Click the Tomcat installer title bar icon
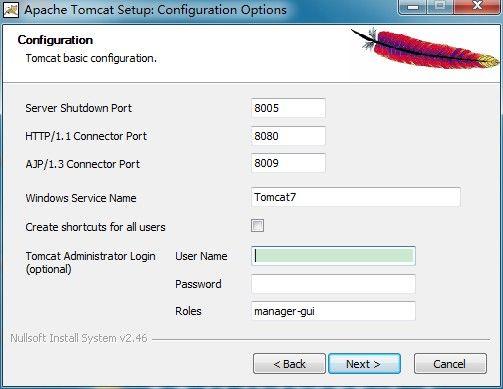This screenshot has width=503, height=389. pyautogui.click(x=11, y=10)
